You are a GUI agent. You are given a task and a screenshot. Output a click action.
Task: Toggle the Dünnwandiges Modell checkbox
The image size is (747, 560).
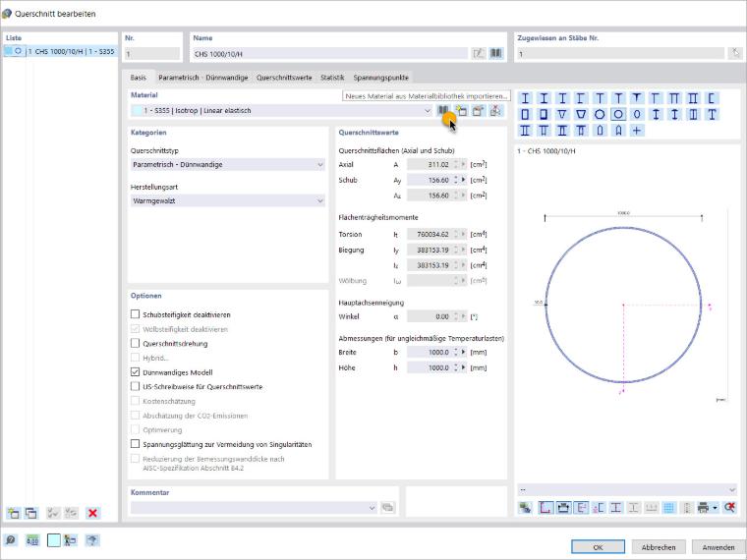[x=135, y=372]
